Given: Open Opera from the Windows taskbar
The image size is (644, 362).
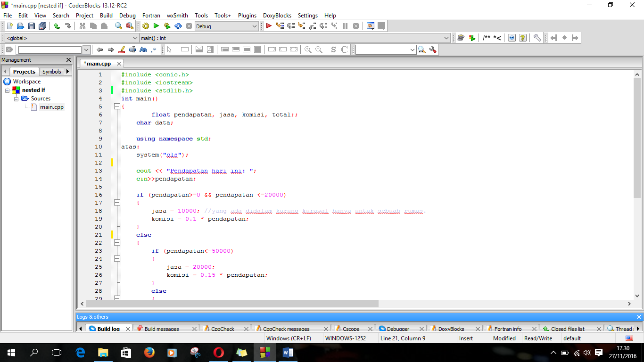Looking at the screenshot, I should [x=218, y=352].
